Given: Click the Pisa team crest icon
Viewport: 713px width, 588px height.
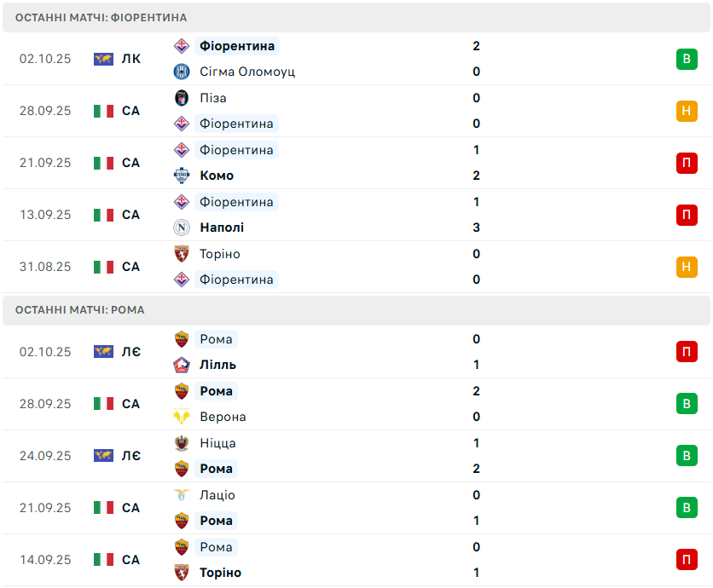Looking at the screenshot, I should click(x=181, y=98).
